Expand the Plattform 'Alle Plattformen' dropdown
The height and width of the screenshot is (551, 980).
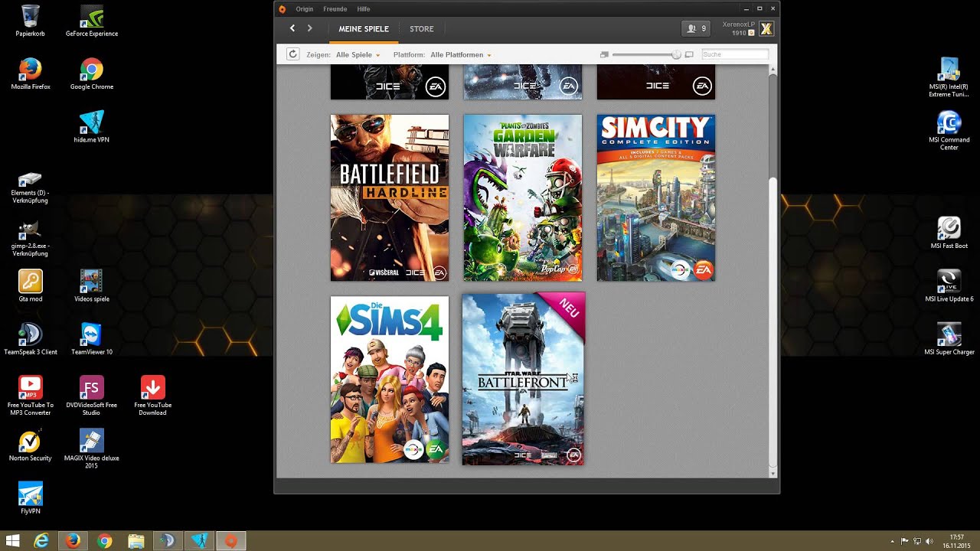click(x=461, y=55)
